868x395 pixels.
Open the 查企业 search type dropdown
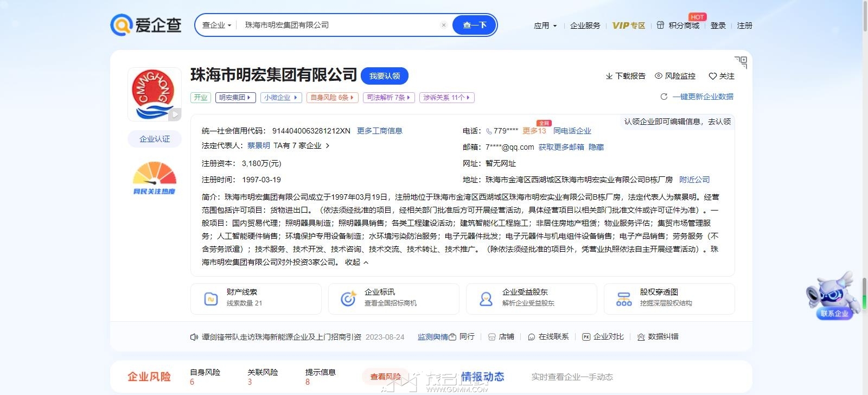216,25
